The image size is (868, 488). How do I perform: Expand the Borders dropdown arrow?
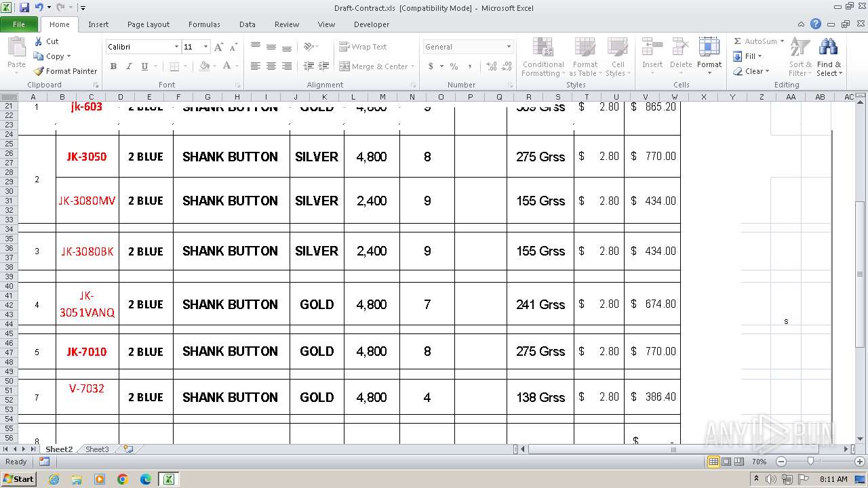click(x=186, y=66)
